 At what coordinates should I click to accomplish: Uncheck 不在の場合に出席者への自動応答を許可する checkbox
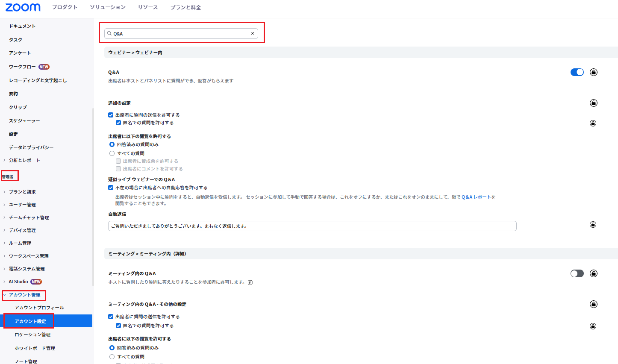[x=111, y=188]
